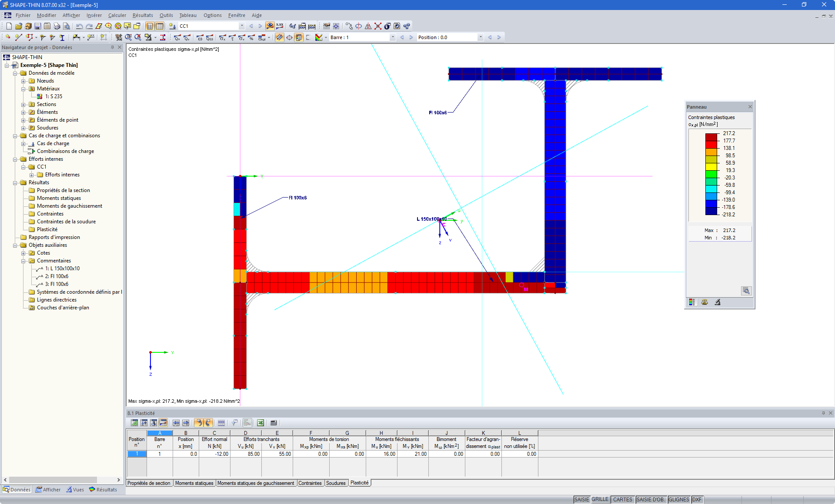Switch to the Plasticité tab
The width and height of the screenshot is (835, 504).
coord(359,483)
